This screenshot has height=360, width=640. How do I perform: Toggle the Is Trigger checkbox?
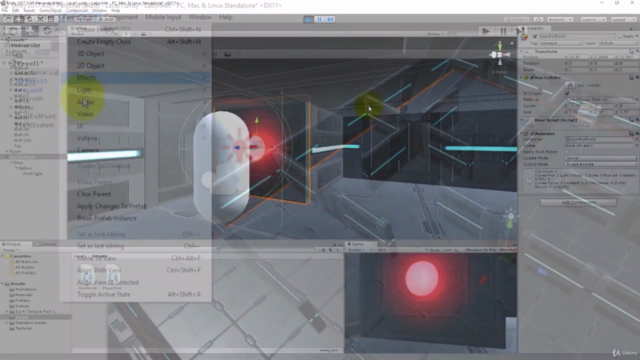pyautogui.click(x=567, y=93)
